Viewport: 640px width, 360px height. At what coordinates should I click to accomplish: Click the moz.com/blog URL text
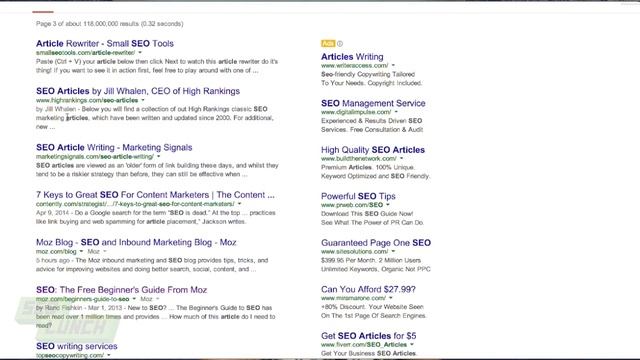56,251
